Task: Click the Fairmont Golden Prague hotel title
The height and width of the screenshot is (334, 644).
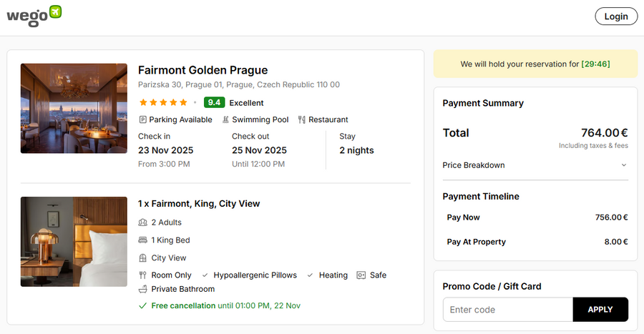Action: pos(203,70)
